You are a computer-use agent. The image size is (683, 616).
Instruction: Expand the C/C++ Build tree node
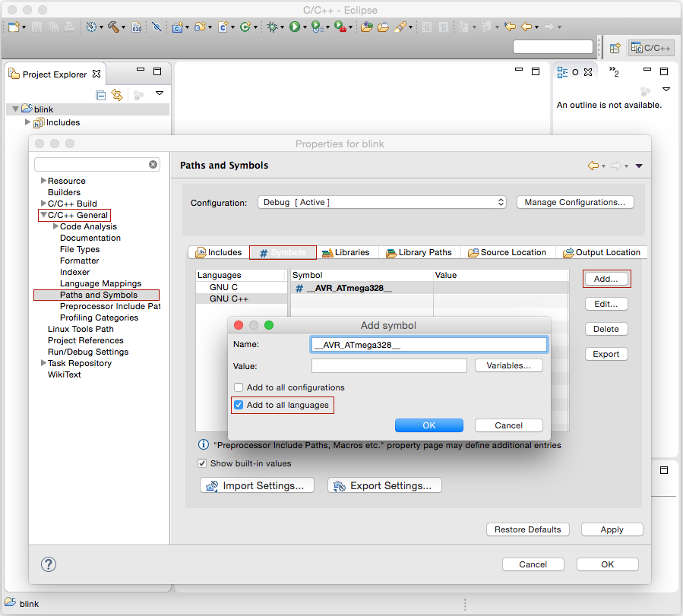click(43, 204)
